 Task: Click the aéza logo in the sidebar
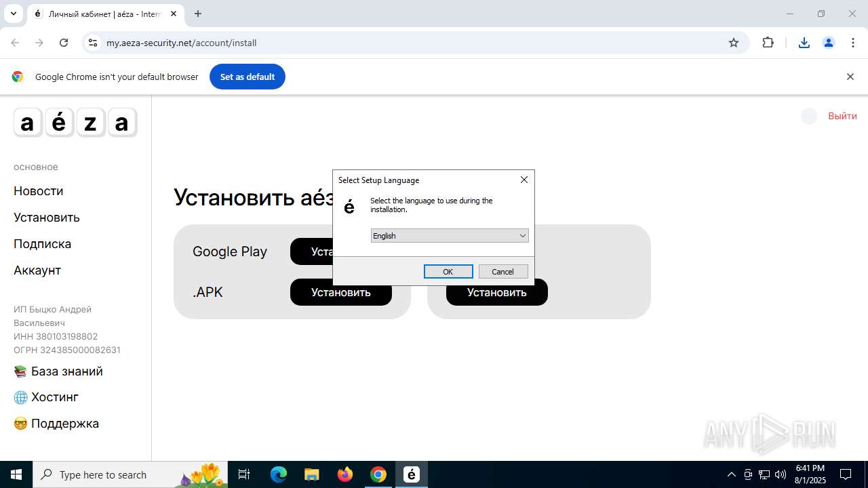pyautogui.click(x=75, y=123)
